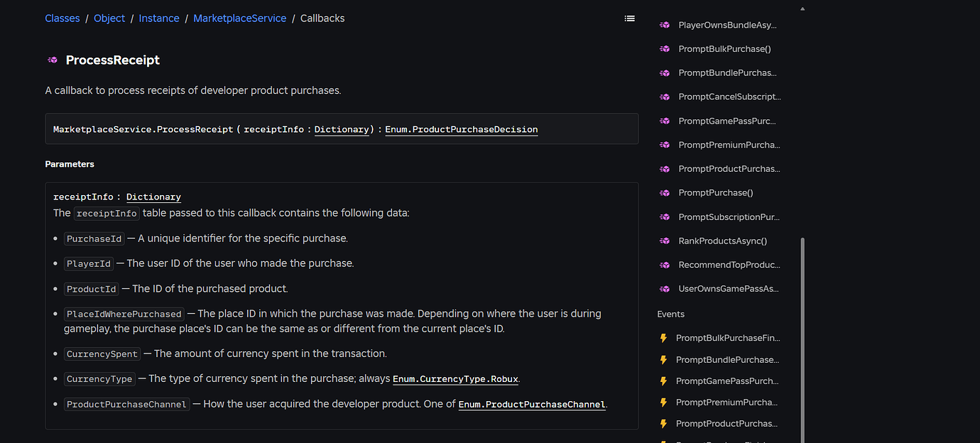
Task: Click the CurrencySpent code label
Action: click(102, 354)
